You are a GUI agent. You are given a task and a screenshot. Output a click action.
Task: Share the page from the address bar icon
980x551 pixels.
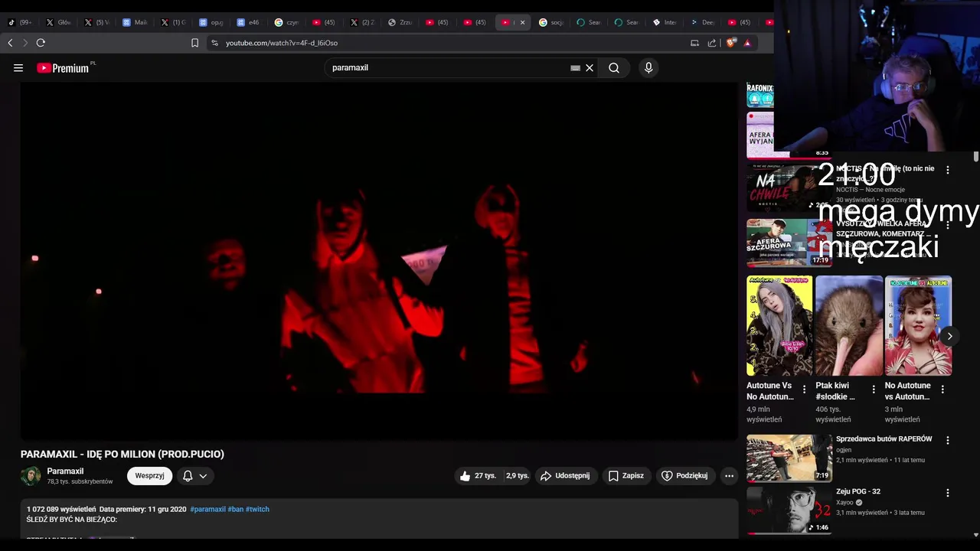pos(712,43)
